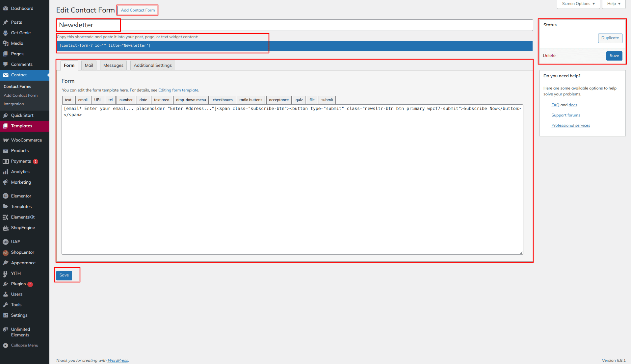Insert a tel form-tag
Screen dimensions: 631x364
110,100
